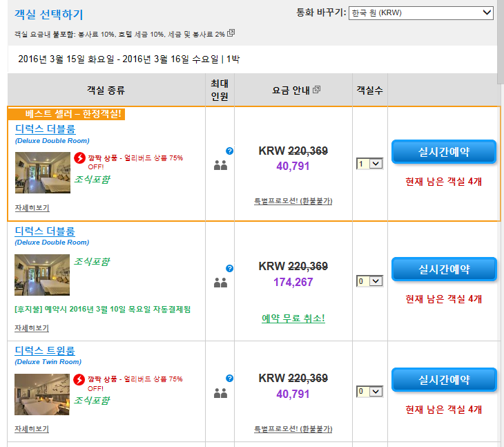Open room count dropdown showing 1
The height and width of the screenshot is (447, 504).
[x=369, y=164]
